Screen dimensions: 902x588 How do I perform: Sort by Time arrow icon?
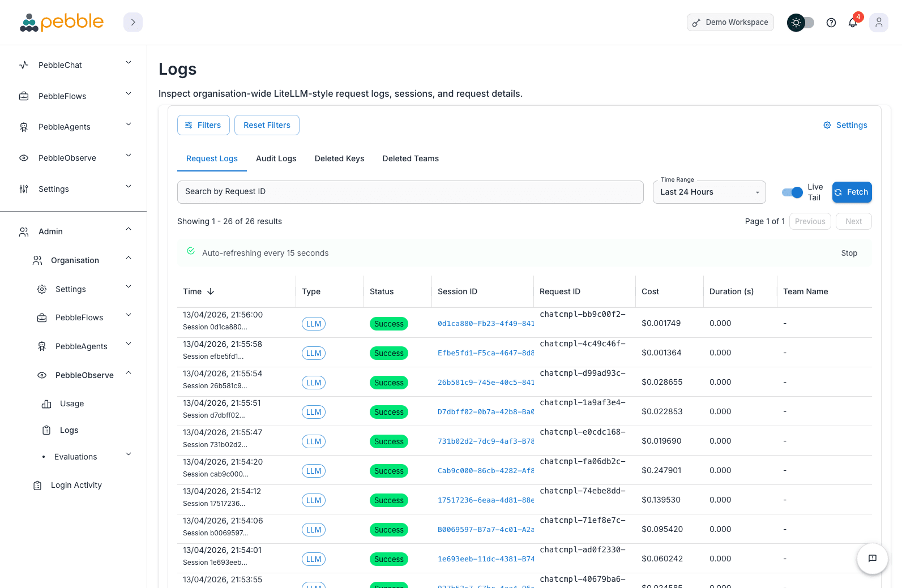coord(211,291)
